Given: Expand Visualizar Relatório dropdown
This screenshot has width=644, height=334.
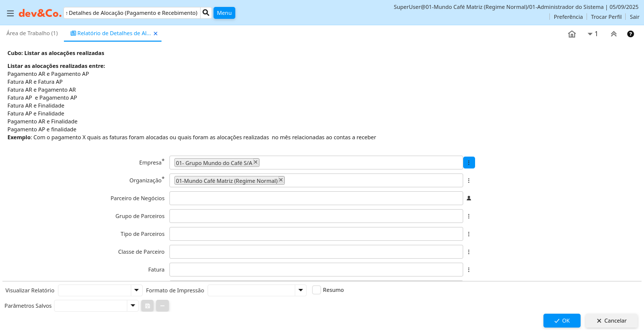Looking at the screenshot, I should (x=136, y=290).
